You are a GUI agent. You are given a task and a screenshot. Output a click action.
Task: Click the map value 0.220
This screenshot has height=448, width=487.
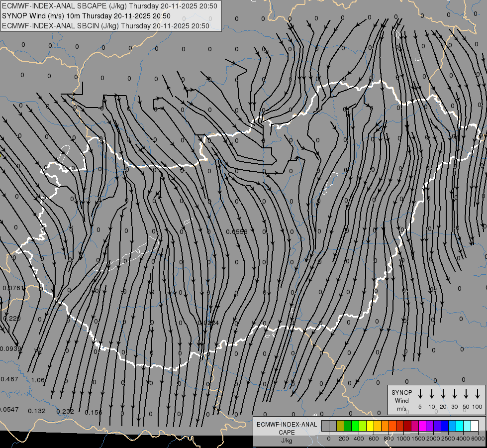pos(12,318)
